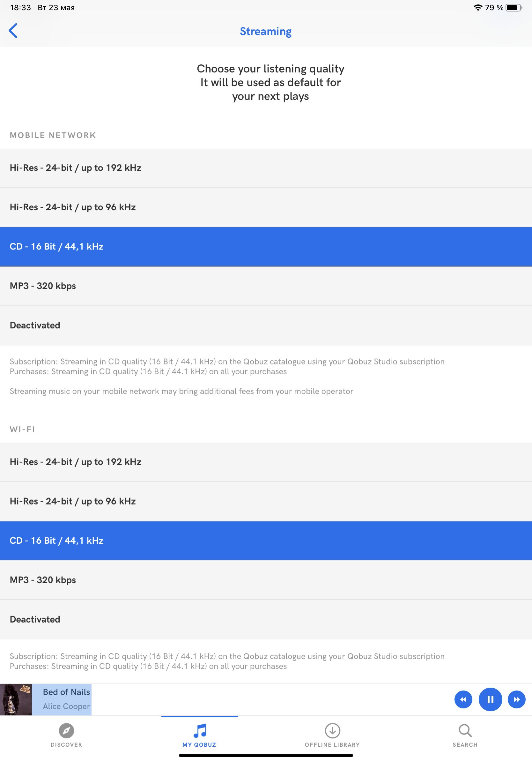
Task: Set mobile network streaming to Deactivated
Action: coord(266,325)
